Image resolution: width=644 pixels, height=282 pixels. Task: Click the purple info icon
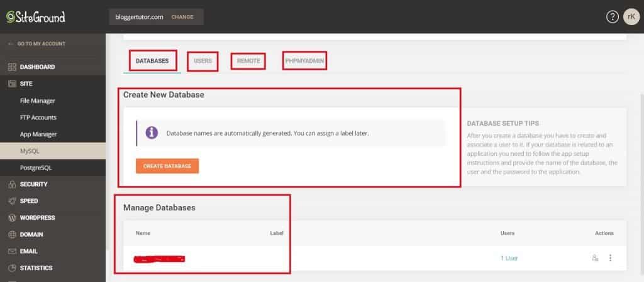[152, 133]
